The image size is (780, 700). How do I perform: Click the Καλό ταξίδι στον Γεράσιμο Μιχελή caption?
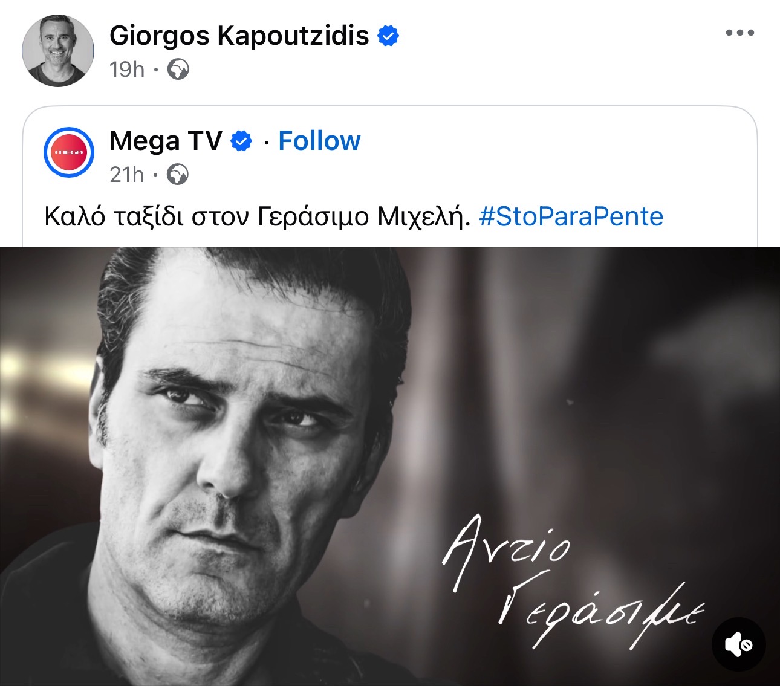pos(258,216)
